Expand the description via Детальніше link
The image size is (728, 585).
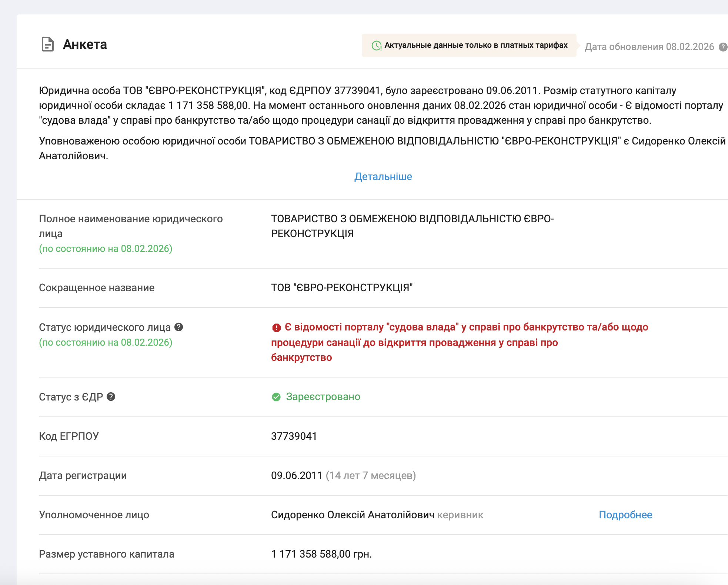tap(383, 176)
